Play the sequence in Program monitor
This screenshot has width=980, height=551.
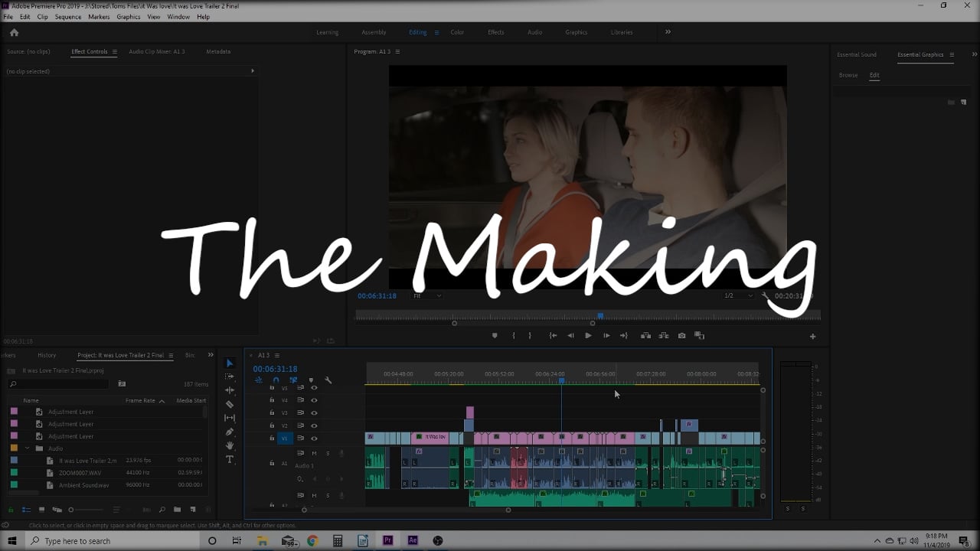pyautogui.click(x=588, y=336)
